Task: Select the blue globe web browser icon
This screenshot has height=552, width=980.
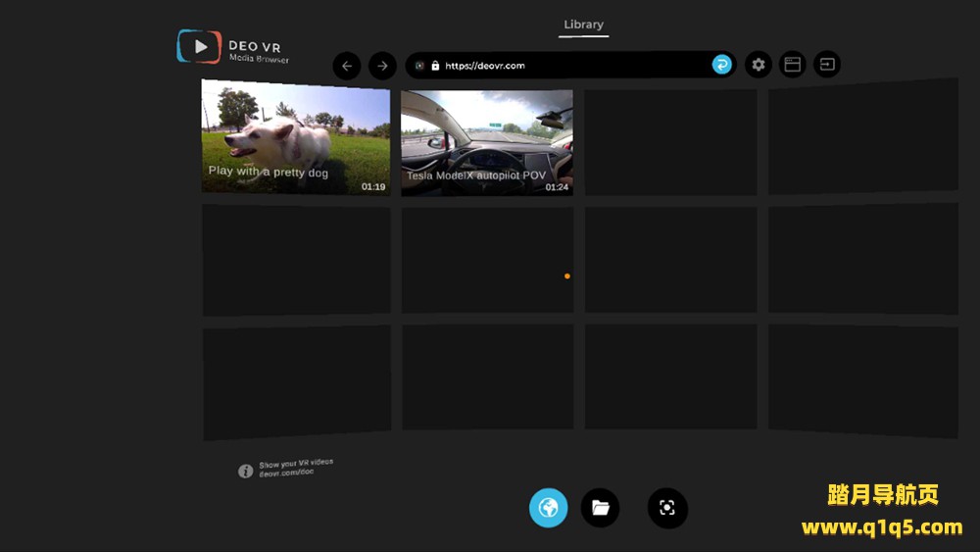Action: [x=549, y=508]
